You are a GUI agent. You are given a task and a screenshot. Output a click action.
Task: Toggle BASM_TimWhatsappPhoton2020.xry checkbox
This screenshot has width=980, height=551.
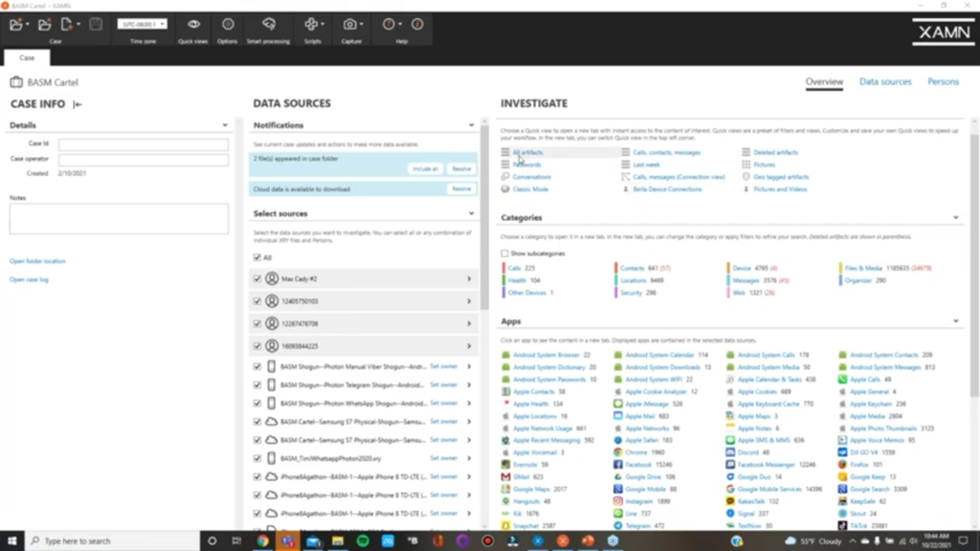[256, 458]
